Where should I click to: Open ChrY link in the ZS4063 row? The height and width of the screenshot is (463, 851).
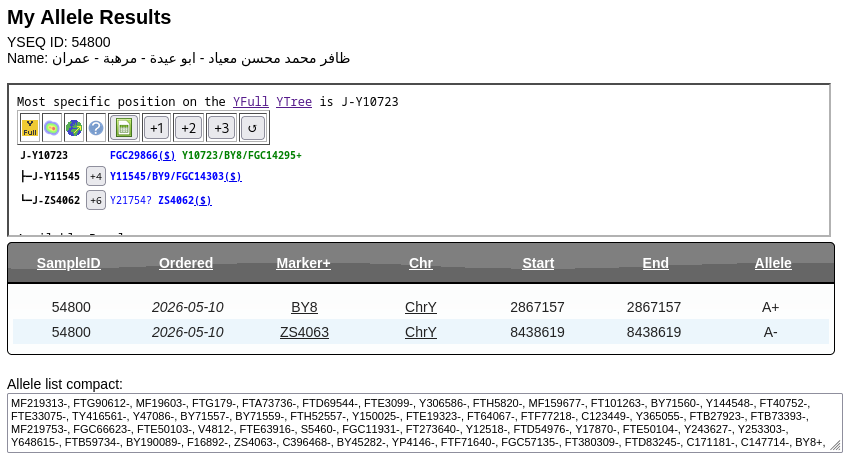[x=421, y=332]
